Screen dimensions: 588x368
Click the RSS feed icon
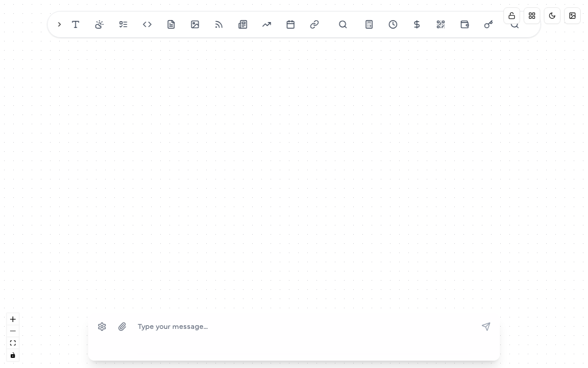[219, 24]
